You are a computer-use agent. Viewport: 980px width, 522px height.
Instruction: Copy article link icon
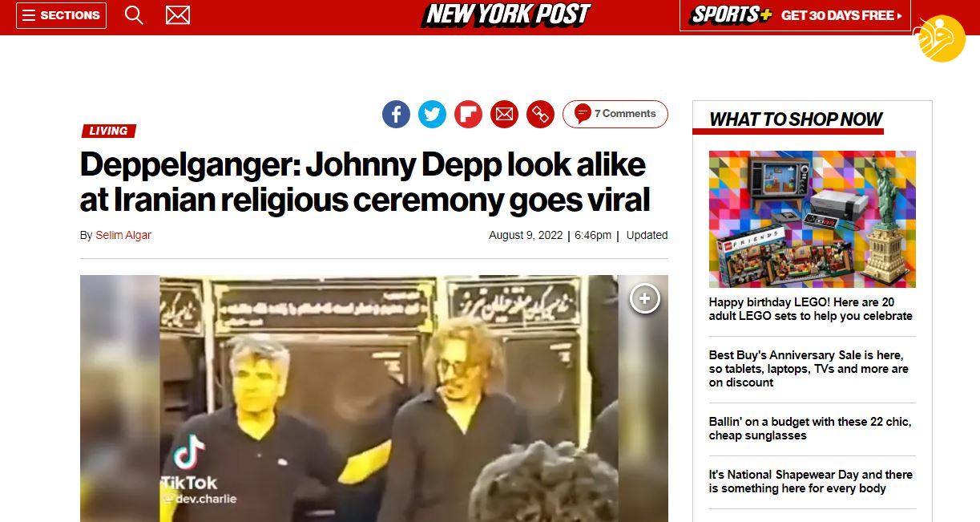point(540,114)
